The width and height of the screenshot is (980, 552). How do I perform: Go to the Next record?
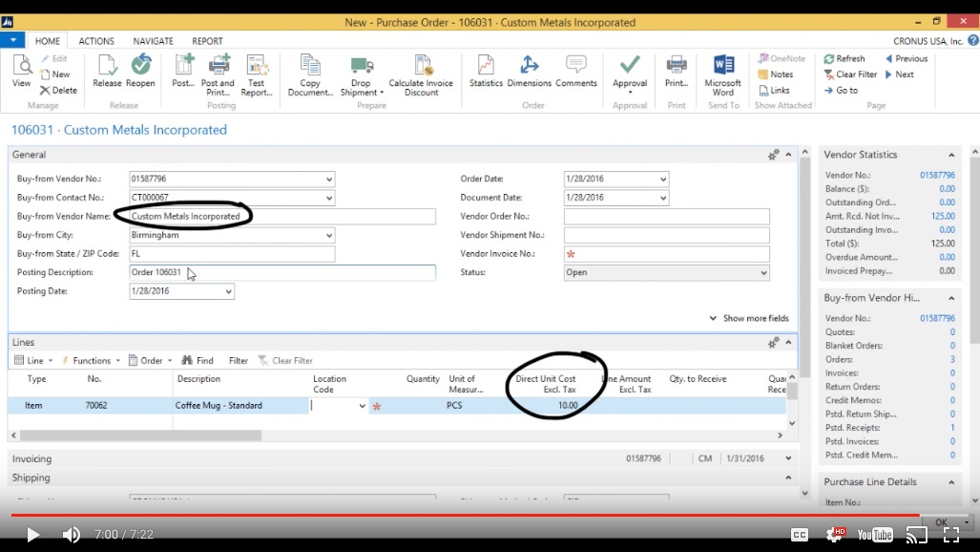tap(900, 74)
